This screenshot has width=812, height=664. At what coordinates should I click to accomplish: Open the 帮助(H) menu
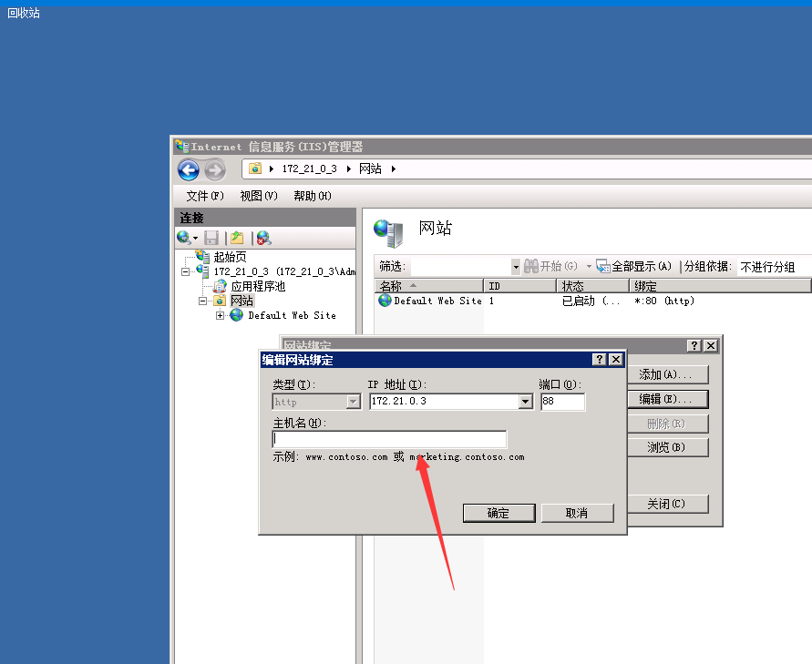coord(313,196)
